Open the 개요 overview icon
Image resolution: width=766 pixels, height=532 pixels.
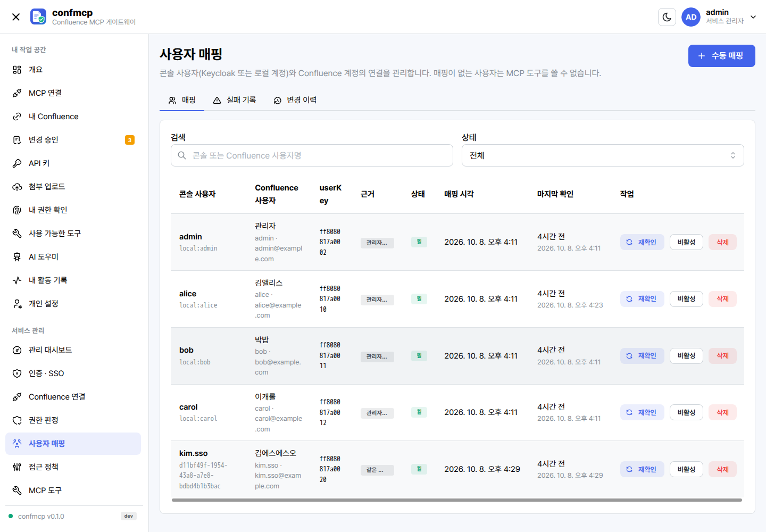click(x=17, y=70)
